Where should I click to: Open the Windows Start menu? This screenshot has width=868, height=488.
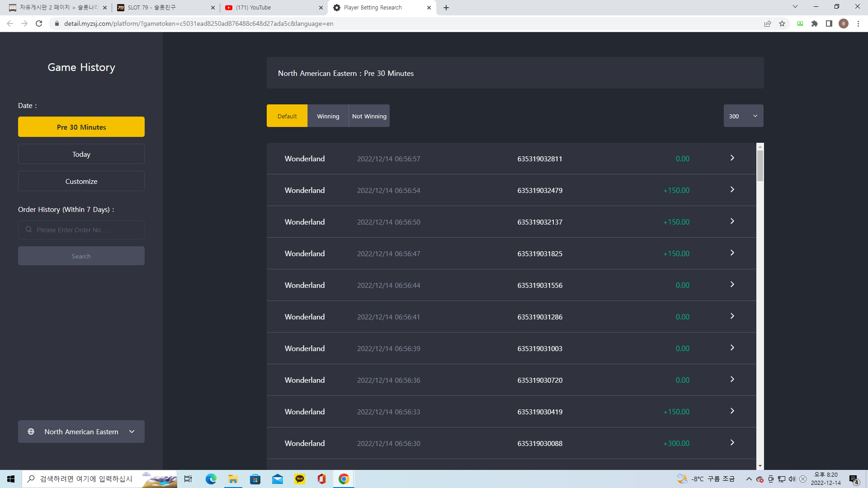(x=11, y=479)
